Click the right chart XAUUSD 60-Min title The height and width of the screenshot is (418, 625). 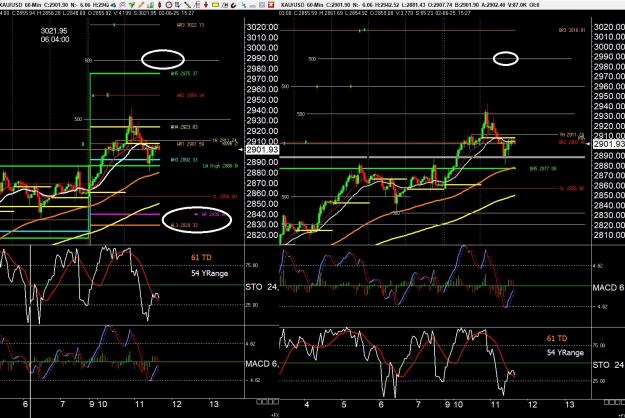point(302,5)
